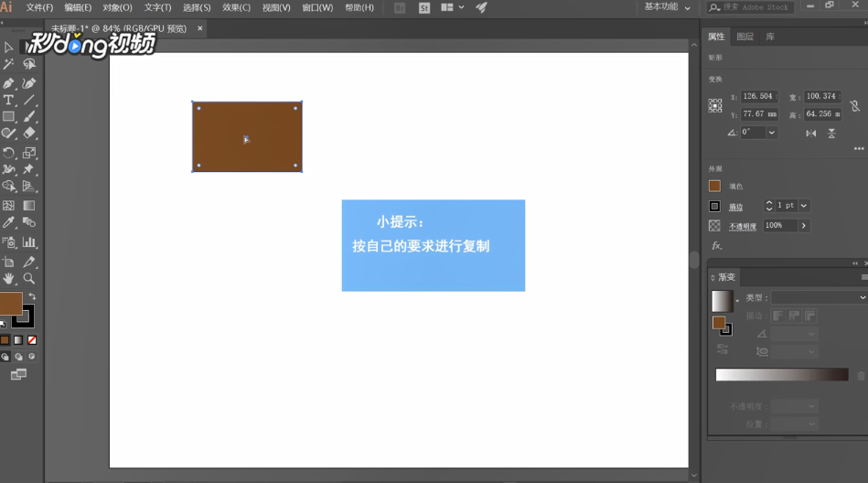The image size is (868, 483).
Task: Show more transform options (three dots)
Action: point(859,148)
